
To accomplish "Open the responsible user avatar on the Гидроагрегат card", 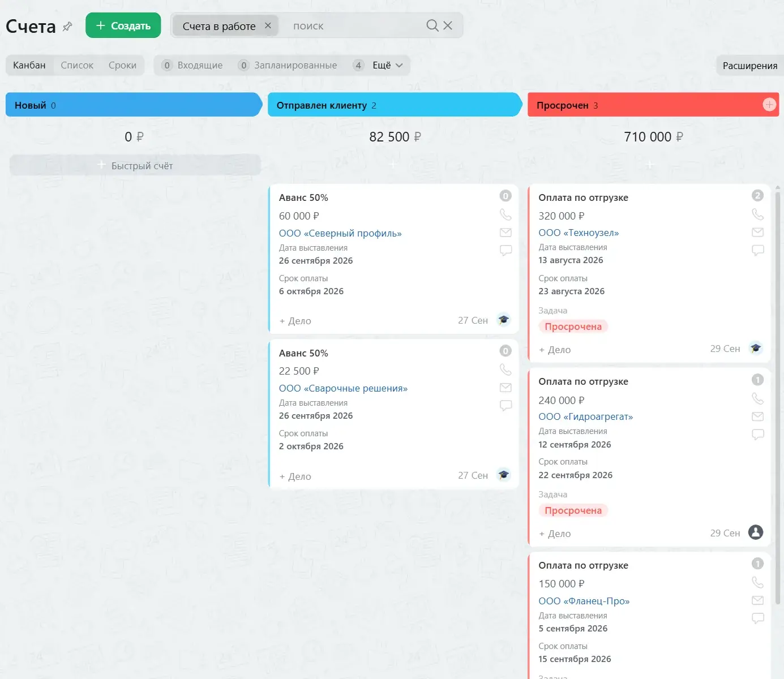I will coord(756,532).
